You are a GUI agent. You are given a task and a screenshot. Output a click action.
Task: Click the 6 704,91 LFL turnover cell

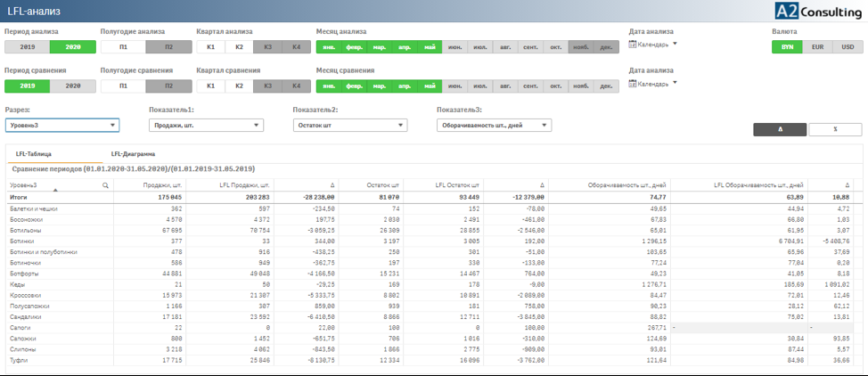pyautogui.click(x=790, y=241)
